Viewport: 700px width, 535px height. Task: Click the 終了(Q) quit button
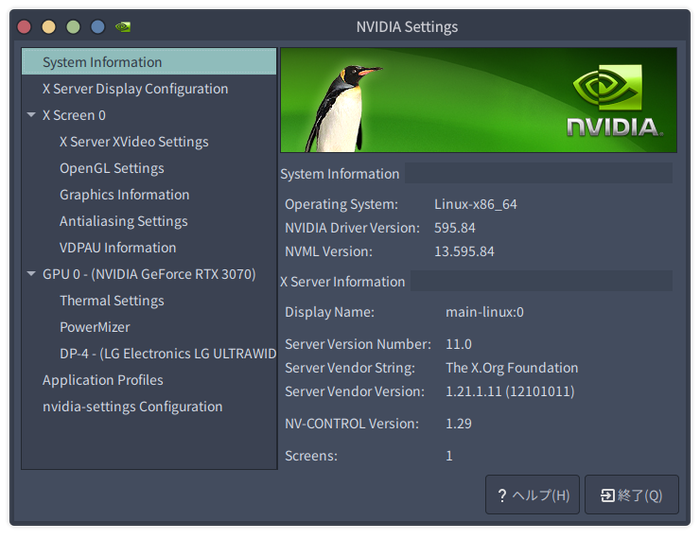632,495
